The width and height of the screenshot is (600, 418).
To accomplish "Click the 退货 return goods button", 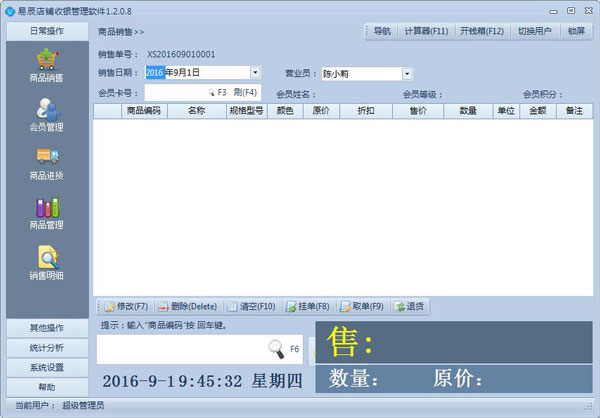I will pos(410,307).
